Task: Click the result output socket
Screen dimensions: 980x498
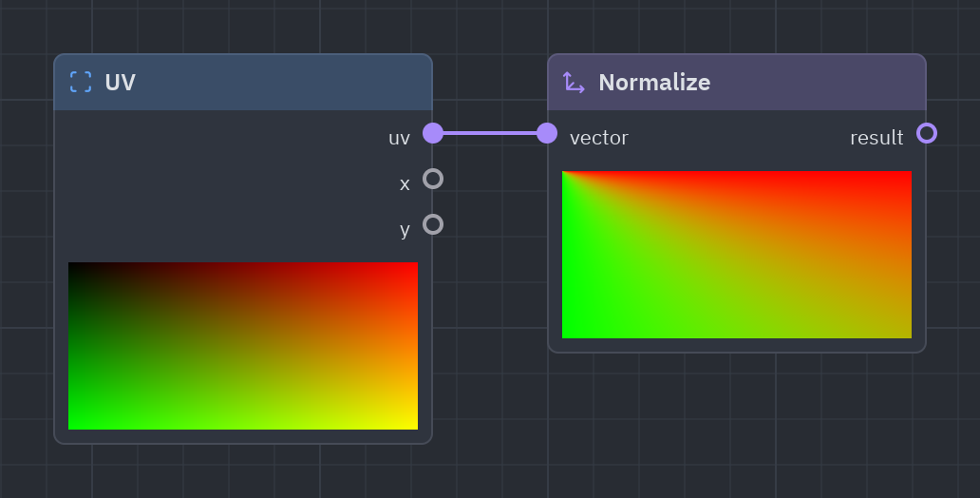Action: click(x=927, y=133)
